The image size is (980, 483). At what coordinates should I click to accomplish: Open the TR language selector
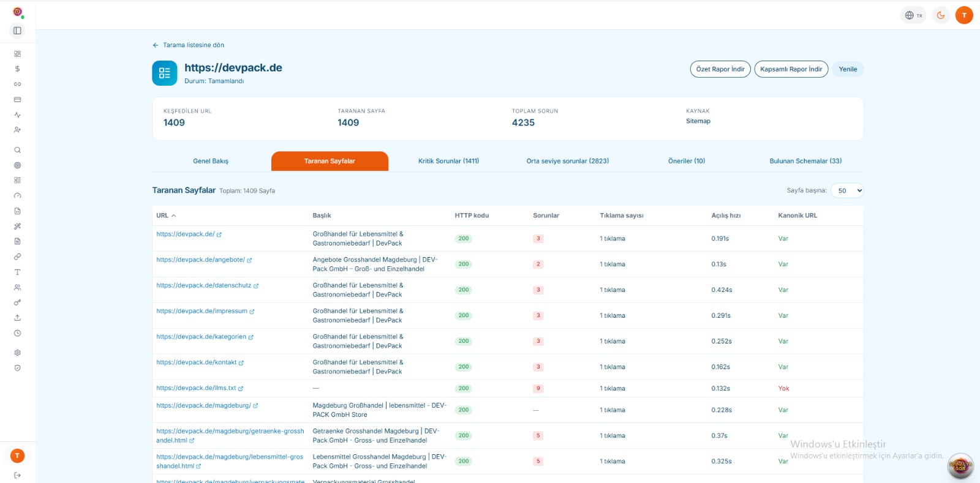pos(913,15)
